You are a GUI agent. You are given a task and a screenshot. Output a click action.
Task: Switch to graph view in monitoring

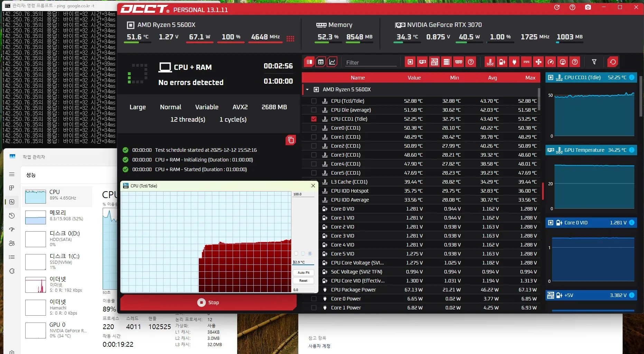332,62
